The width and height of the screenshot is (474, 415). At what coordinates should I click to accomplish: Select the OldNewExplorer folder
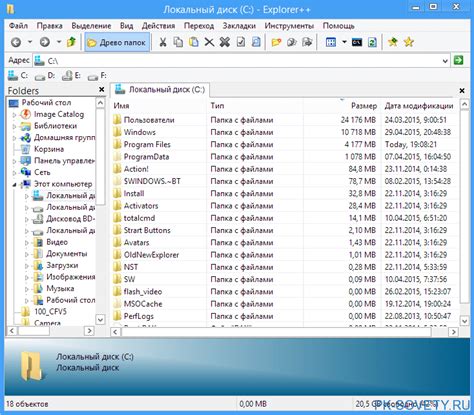[x=285, y=255]
